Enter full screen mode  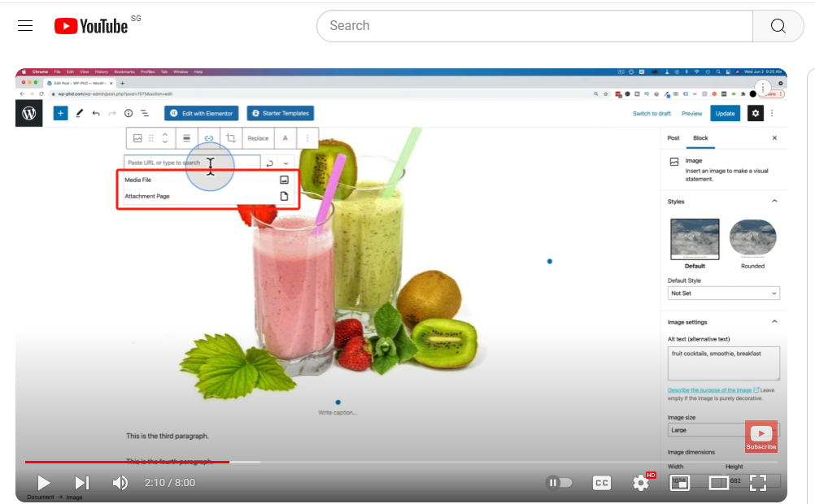click(x=758, y=483)
